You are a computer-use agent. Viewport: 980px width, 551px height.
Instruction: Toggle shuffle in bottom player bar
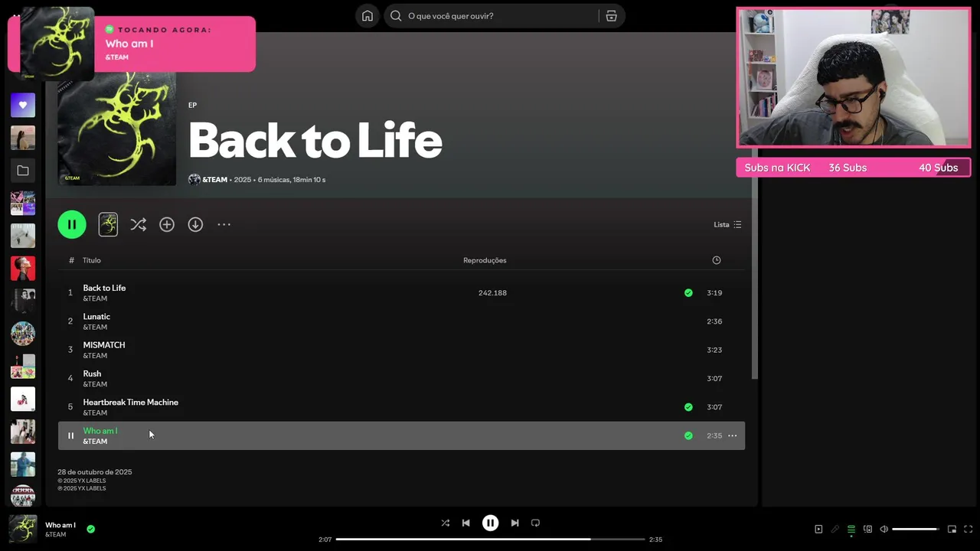[445, 523]
